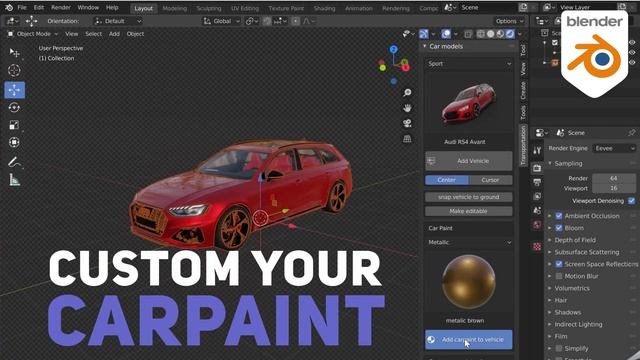Switch to the Modeling workspace tab
Image resolution: width=640 pixels, height=360 pixels.
point(175,8)
